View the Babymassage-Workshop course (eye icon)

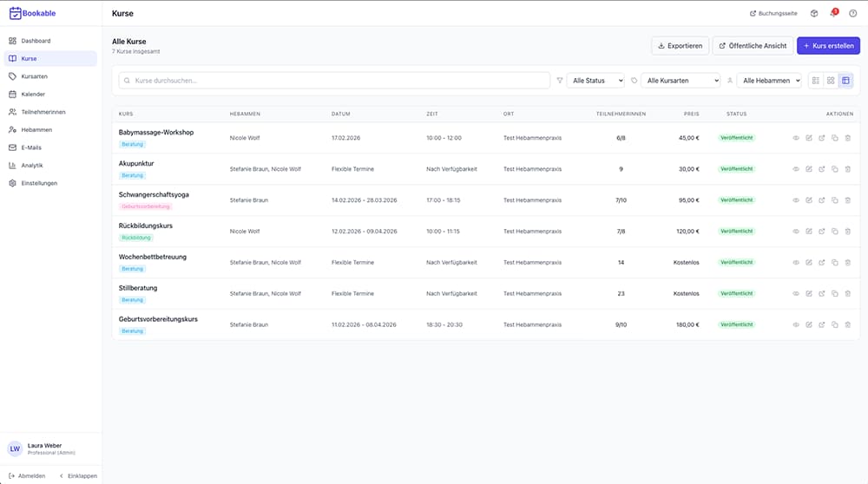795,138
